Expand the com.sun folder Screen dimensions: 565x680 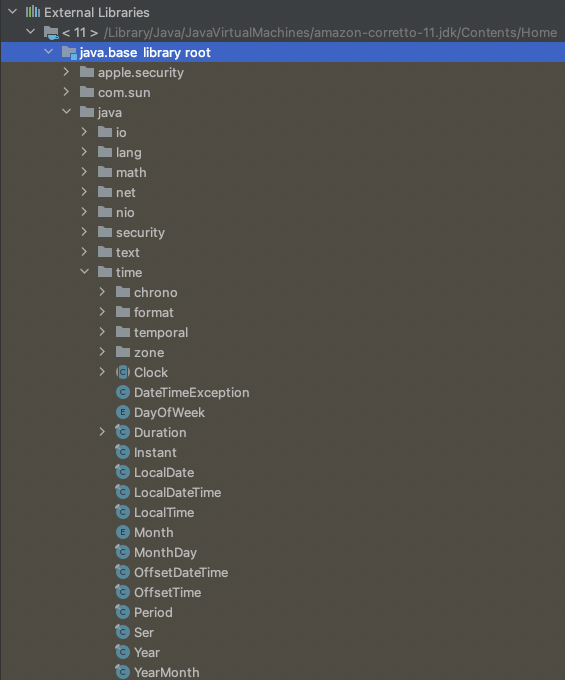point(66,92)
